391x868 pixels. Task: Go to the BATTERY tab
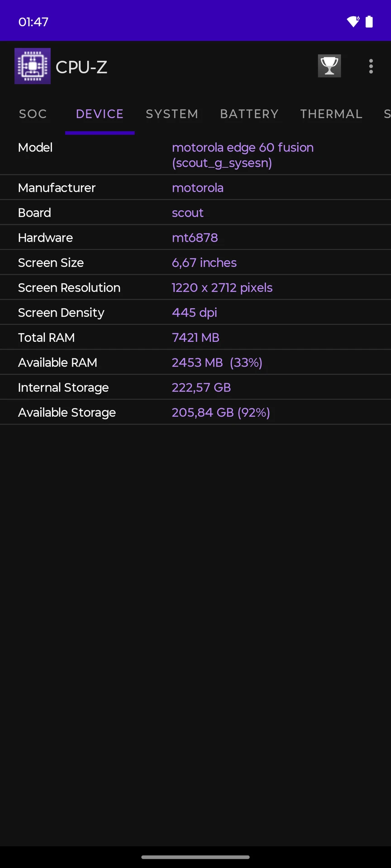(x=249, y=114)
